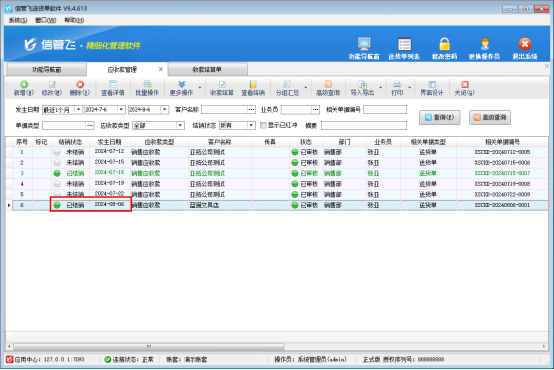Switch to the 收款结算单 tab
Screen dimensions: 554x370
pyautogui.click(x=207, y=70)
